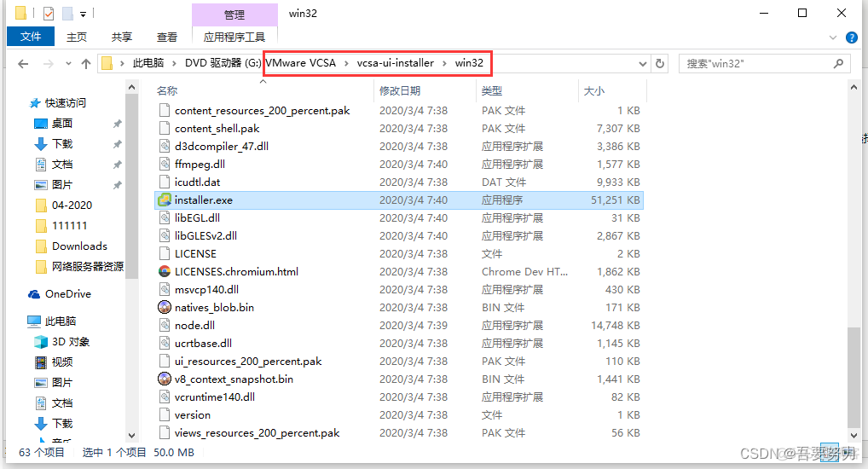This screenshot has width=868, height=469.
Task: Click the search magnifier icon
Action: [839, 64]
